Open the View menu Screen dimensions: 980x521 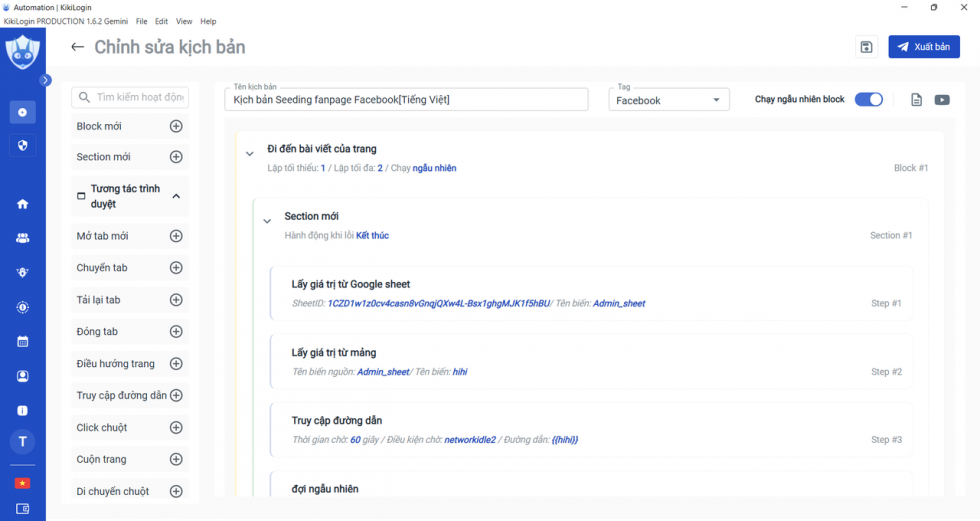click(184, 21)
